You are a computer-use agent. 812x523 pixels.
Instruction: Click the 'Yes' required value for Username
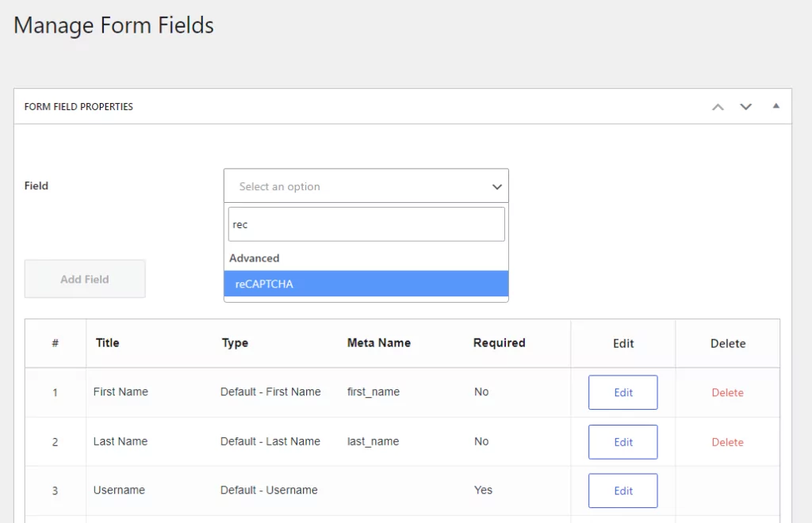tap(483, 490)
